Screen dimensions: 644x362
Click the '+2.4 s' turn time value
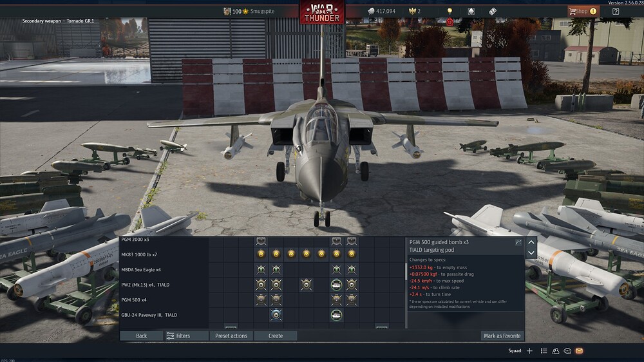tap(415, 294)
